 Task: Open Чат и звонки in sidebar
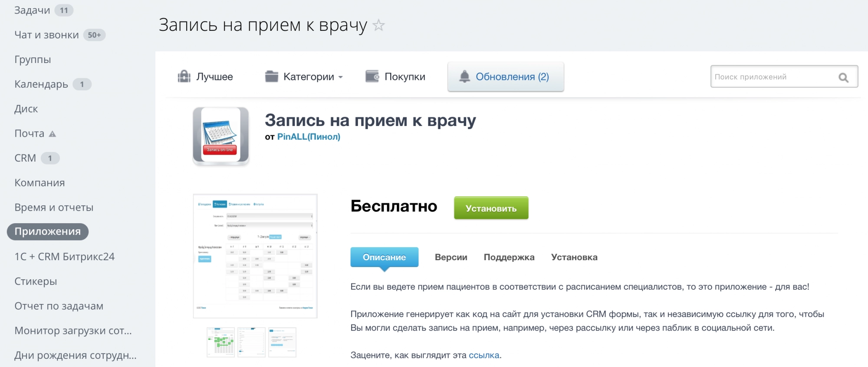[x=46, y=35]
